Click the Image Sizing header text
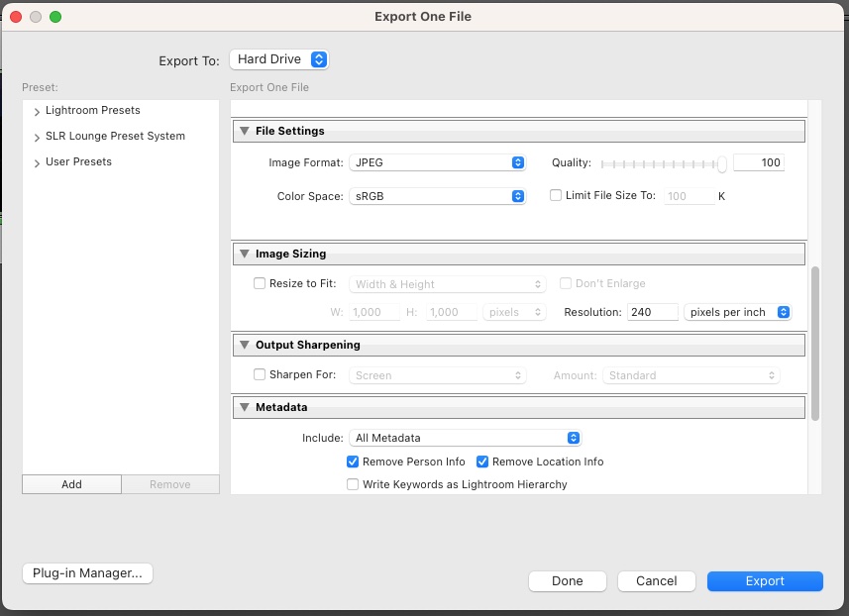849x616 pixels. click(x=291, y=254)
